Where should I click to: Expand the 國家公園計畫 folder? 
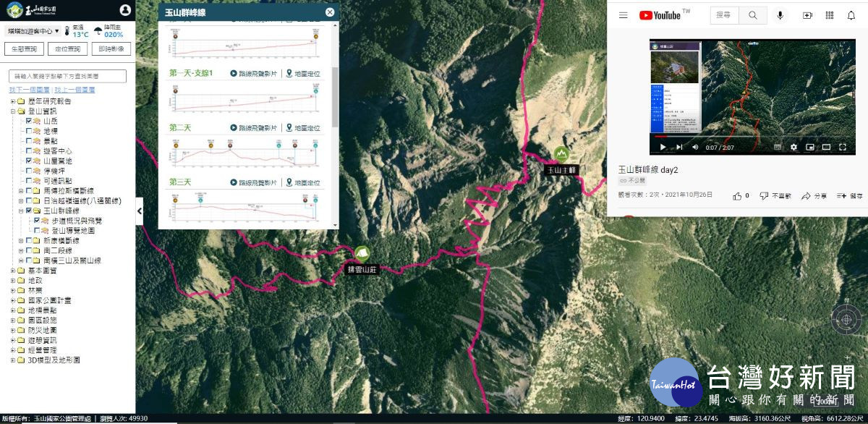(x=12, y=300)
